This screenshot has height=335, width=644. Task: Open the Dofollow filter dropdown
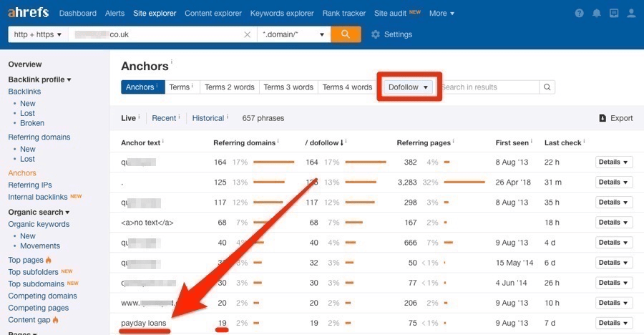tap(409, 87)
